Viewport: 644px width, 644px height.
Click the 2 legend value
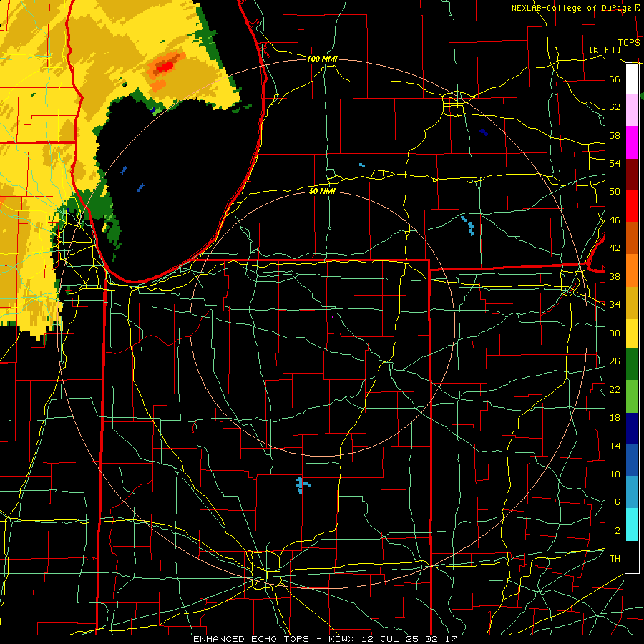point(617,531)
